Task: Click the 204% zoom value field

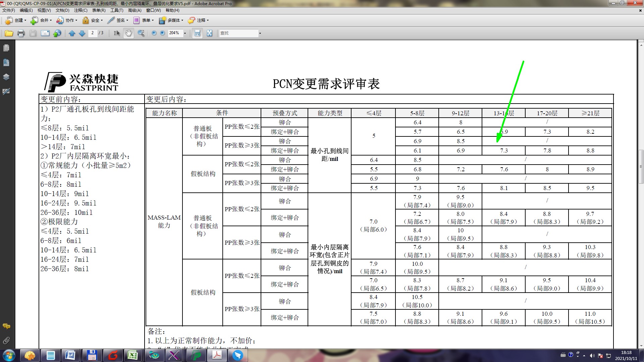Action: coord(175,33)
